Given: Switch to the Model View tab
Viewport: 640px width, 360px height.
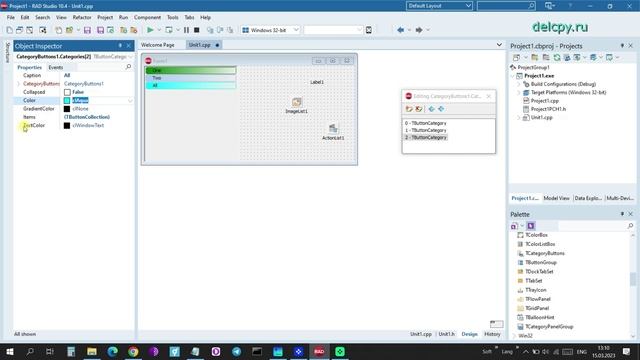Looking at the screenshot, I should pyautogui.click(x=556, y=198).
